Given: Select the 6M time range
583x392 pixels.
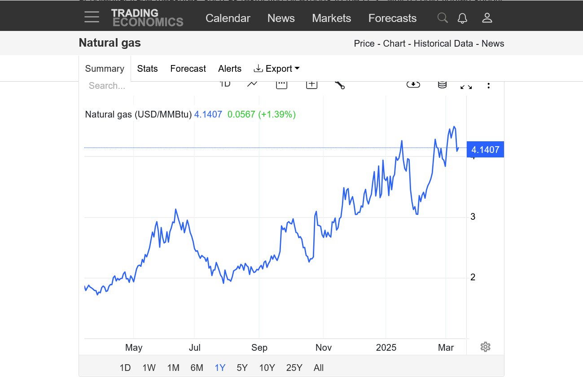Looking at the screenshot, I should point(197,368).
